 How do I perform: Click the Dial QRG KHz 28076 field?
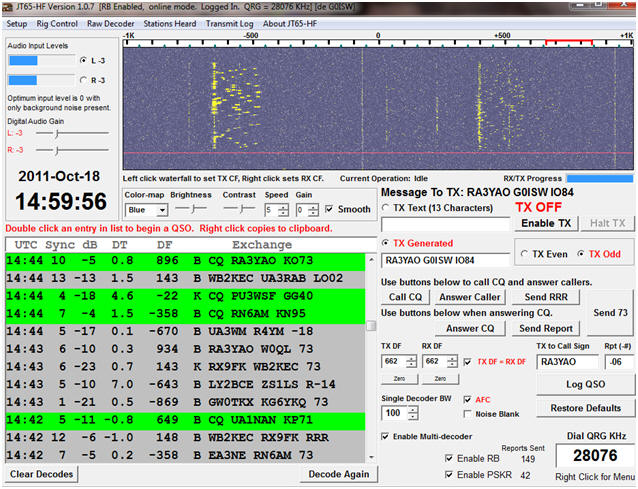(x=595, y=456)
